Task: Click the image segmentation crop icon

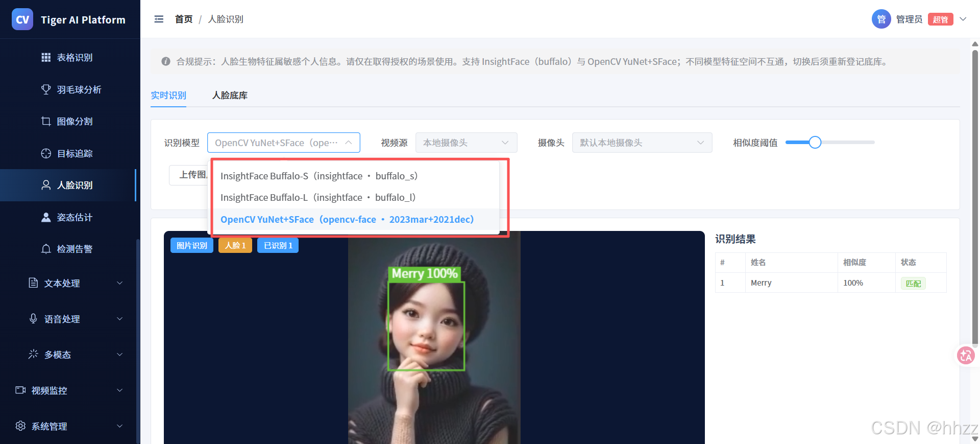Action: (x=46, y=121)
